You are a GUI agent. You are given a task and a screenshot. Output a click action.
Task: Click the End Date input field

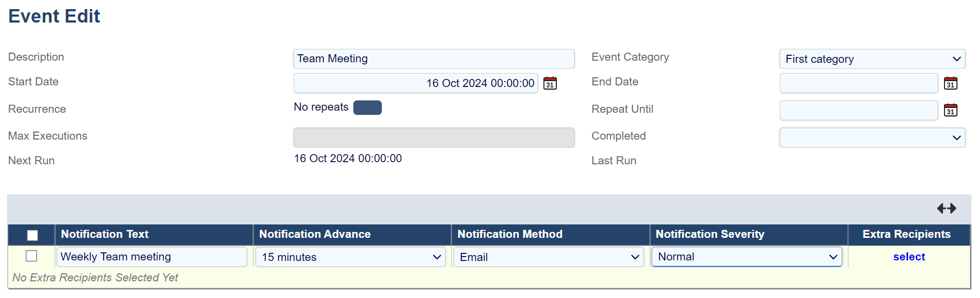coord(858,83)
